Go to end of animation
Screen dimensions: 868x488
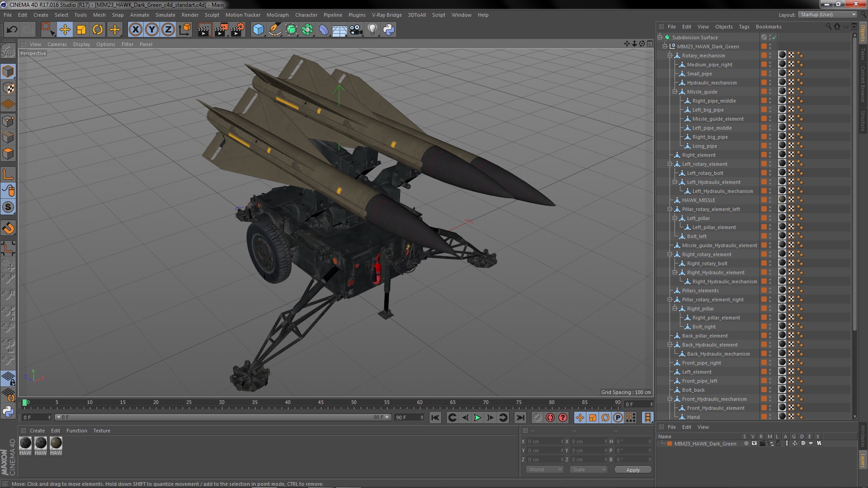(520, 418)
